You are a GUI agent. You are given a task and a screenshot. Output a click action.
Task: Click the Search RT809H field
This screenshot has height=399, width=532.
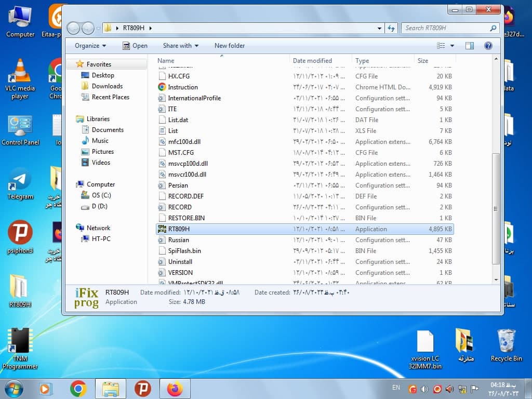(450, 28)
